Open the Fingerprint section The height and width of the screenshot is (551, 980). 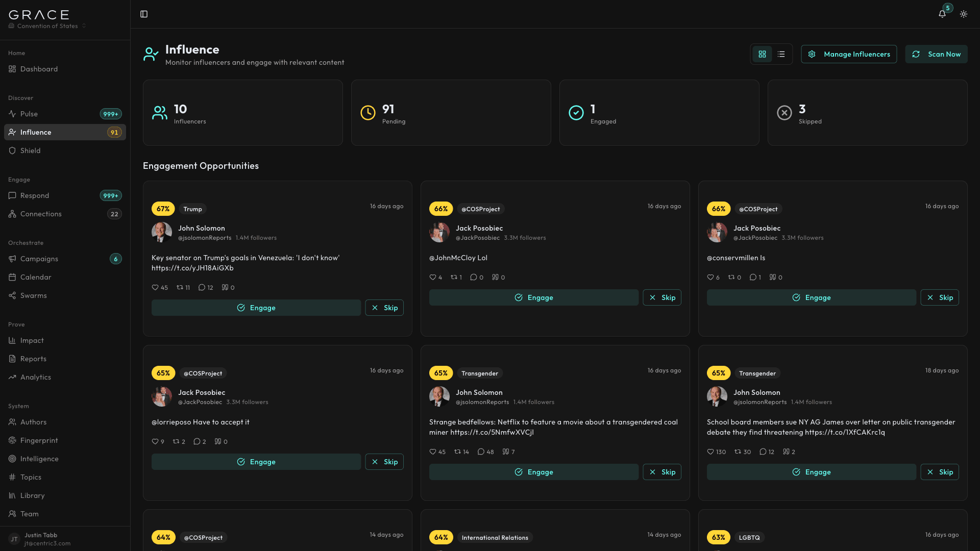(x=39, y=440)
